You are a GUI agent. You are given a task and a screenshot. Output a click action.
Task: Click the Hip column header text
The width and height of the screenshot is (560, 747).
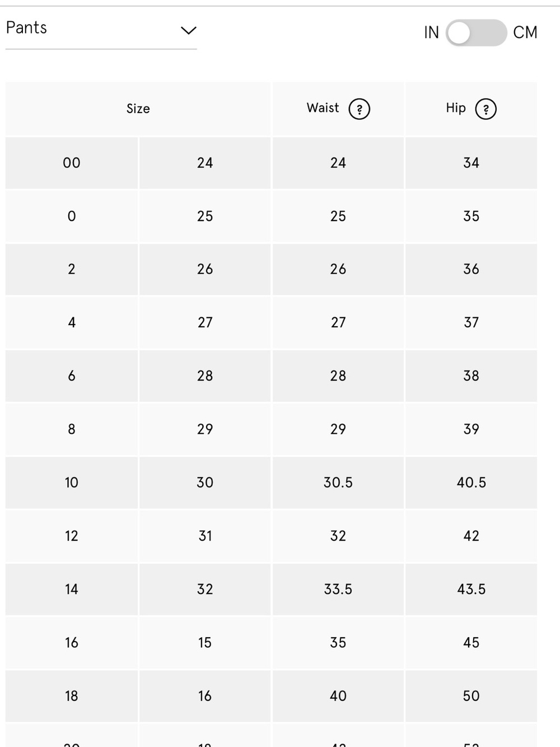pos(456,108)
